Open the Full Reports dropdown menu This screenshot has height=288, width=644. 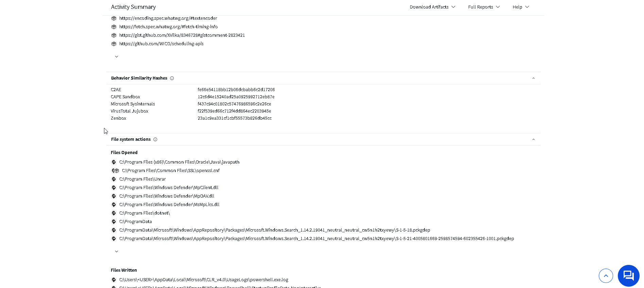coord(484,7)
